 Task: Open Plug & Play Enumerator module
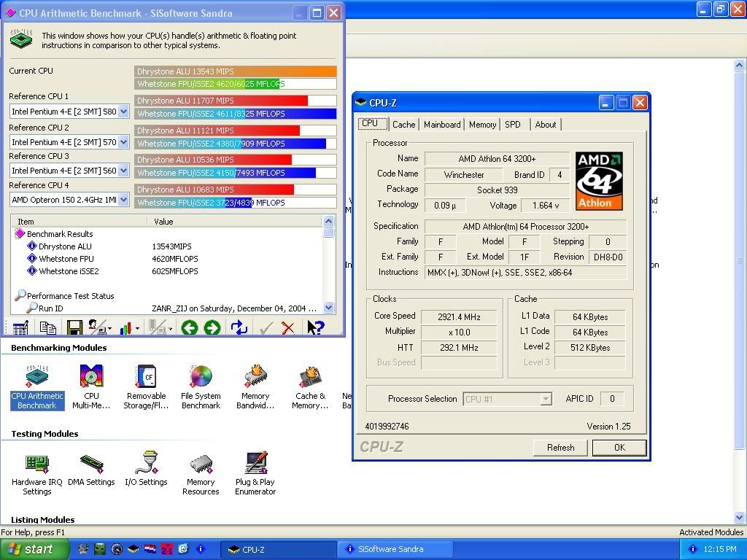pos(255,472)
